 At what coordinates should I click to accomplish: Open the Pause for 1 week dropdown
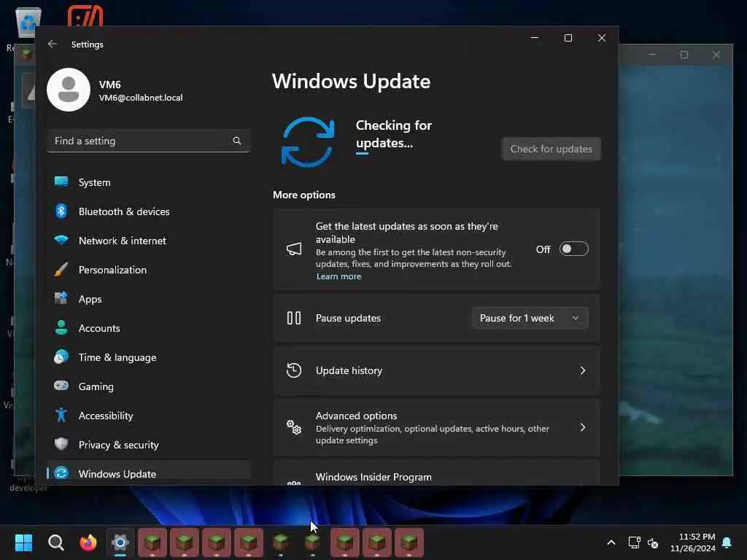click(530, 318)
